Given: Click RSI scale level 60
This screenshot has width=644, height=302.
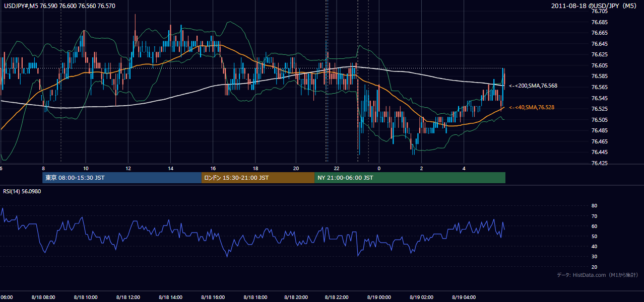Looking at the screenshot, I should tap(594, 226).
